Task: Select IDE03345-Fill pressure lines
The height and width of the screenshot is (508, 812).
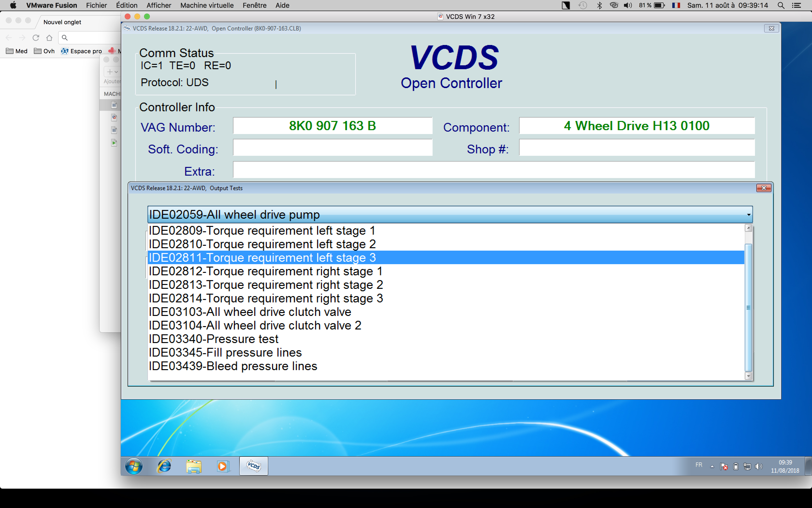Action: click(446, 352)
